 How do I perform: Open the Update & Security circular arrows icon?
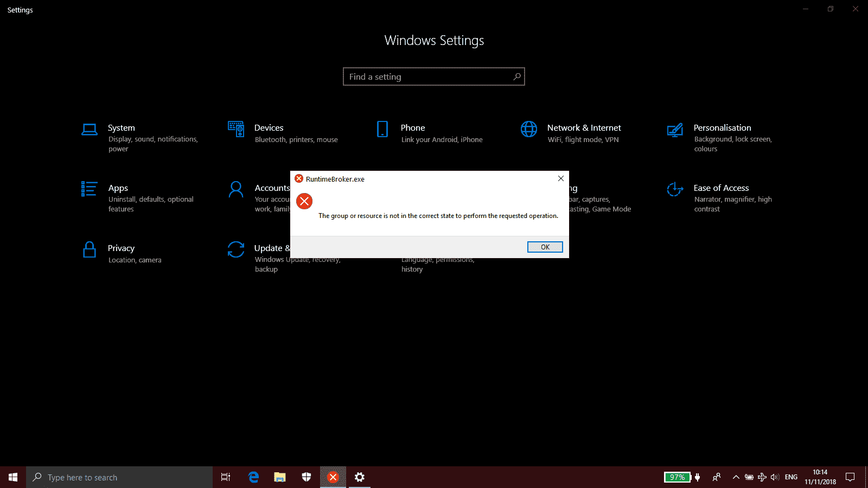[236, 249]
